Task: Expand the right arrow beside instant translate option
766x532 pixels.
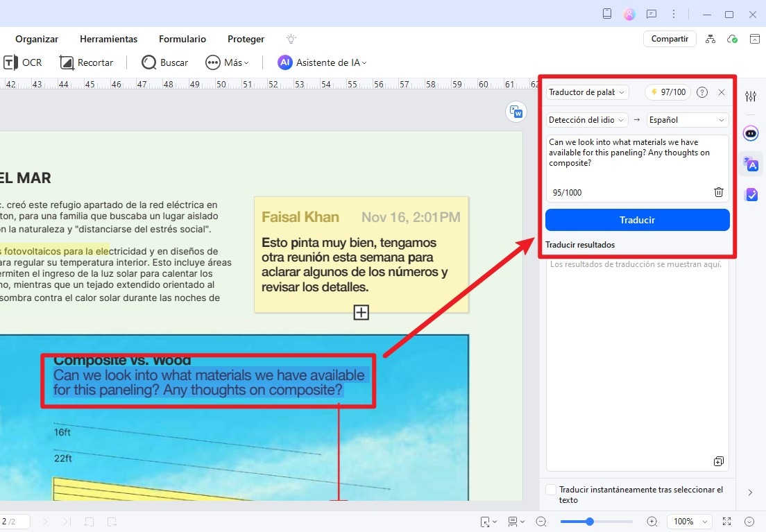Action: pyautogui.click(x=750, y=492)
